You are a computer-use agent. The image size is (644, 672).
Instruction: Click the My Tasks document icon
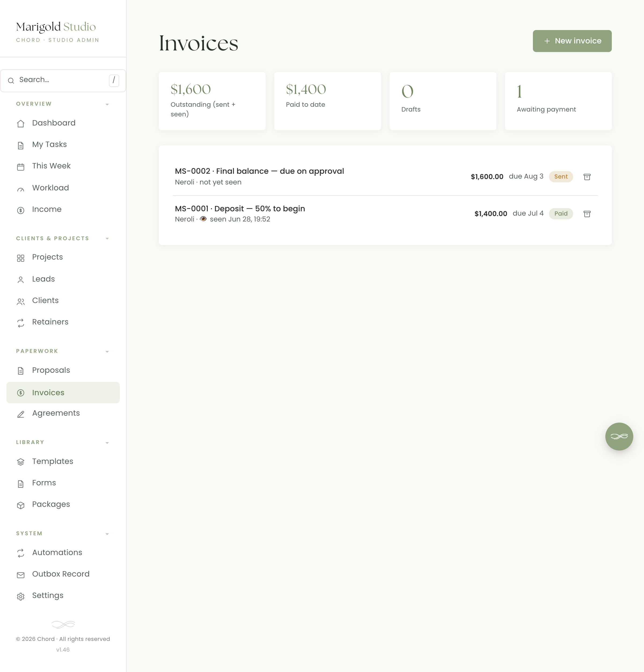click(21, 145)
